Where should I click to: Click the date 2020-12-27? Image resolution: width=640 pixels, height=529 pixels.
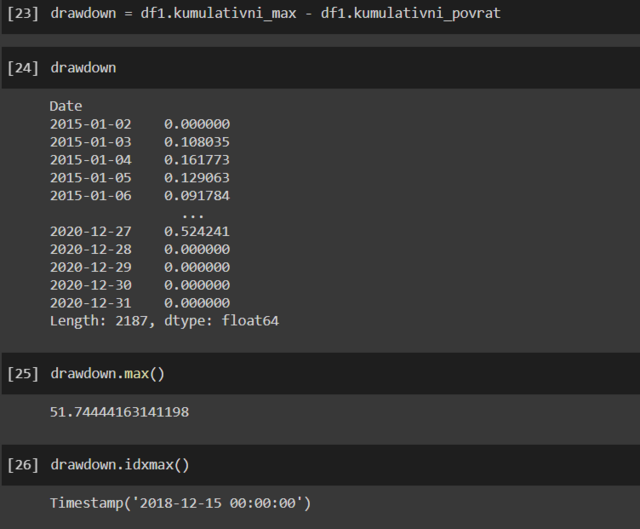click(91, 231)
